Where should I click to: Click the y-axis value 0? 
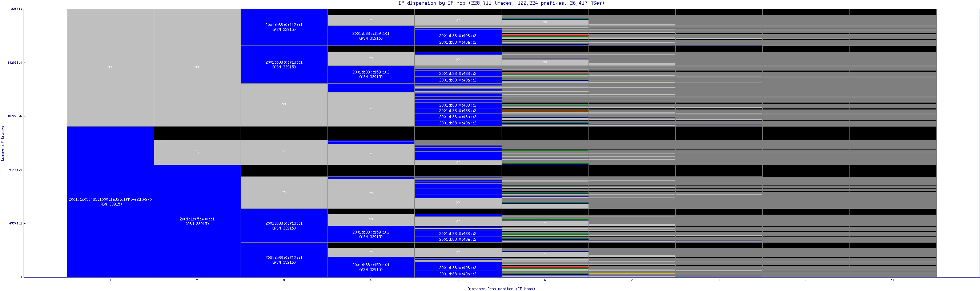click(x=21, y=277)
